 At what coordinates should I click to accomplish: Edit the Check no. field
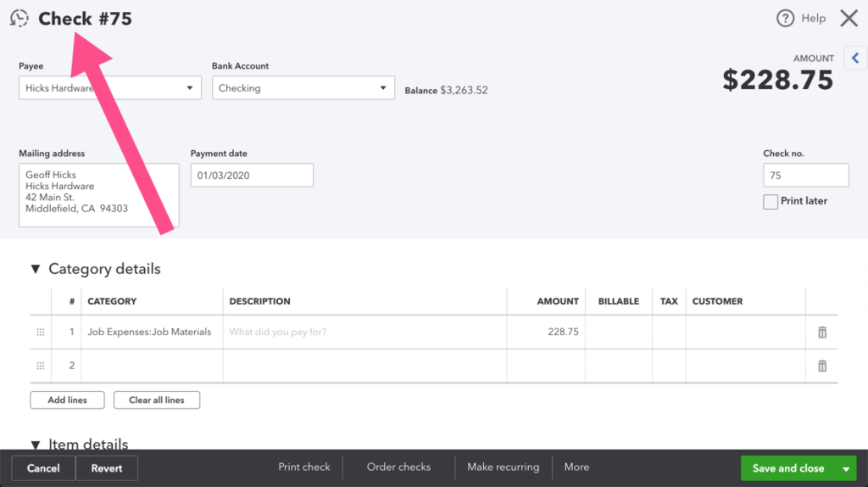point(805,175)
